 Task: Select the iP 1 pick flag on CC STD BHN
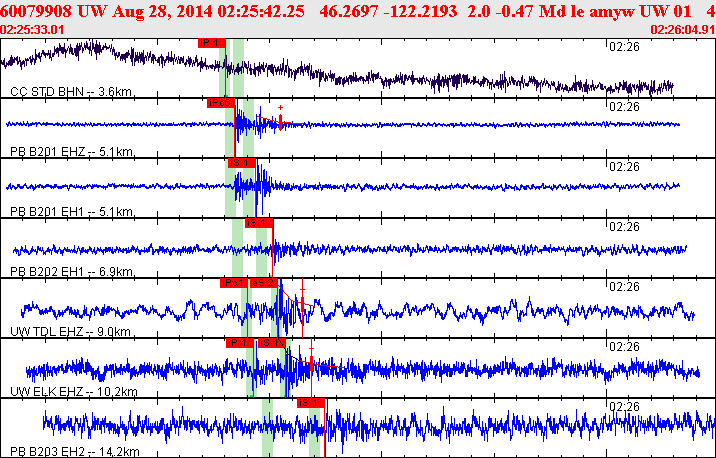coord(212,43)
